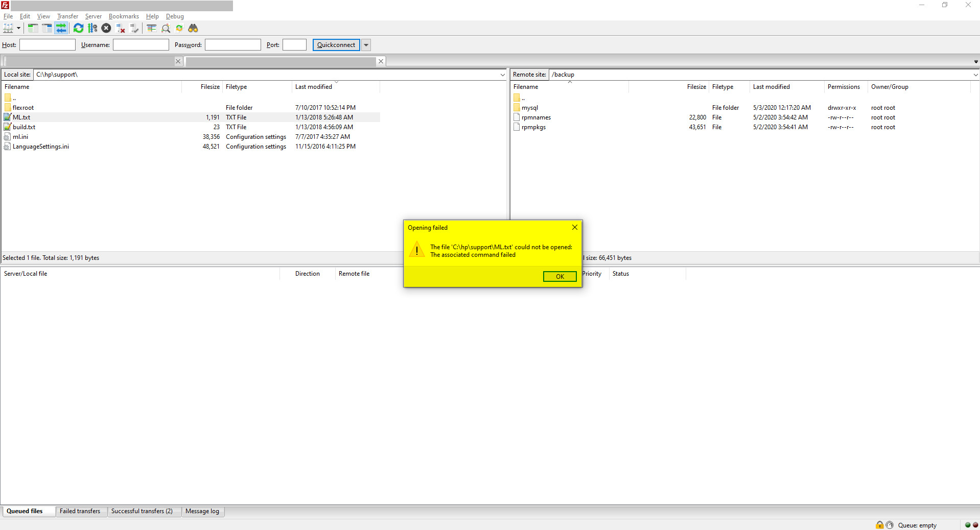Go to remote parent directory folder

(517, 98)
